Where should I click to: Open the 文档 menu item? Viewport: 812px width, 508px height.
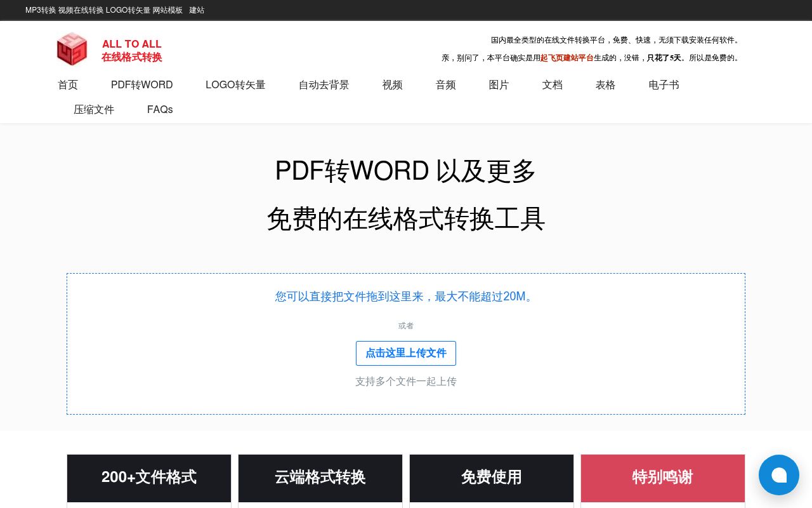pyautogui.click(x=553, y=85)
